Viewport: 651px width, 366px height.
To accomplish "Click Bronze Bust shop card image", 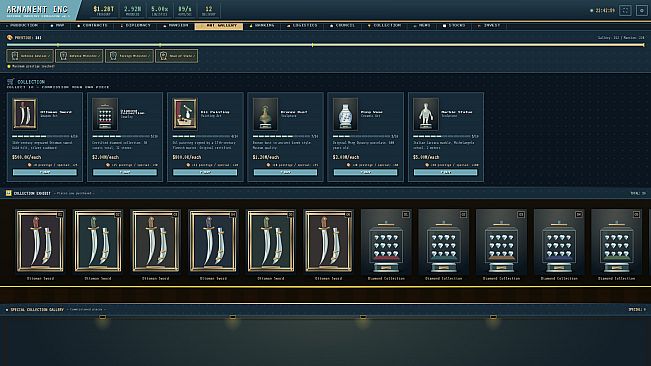I will tap(265, 114).
